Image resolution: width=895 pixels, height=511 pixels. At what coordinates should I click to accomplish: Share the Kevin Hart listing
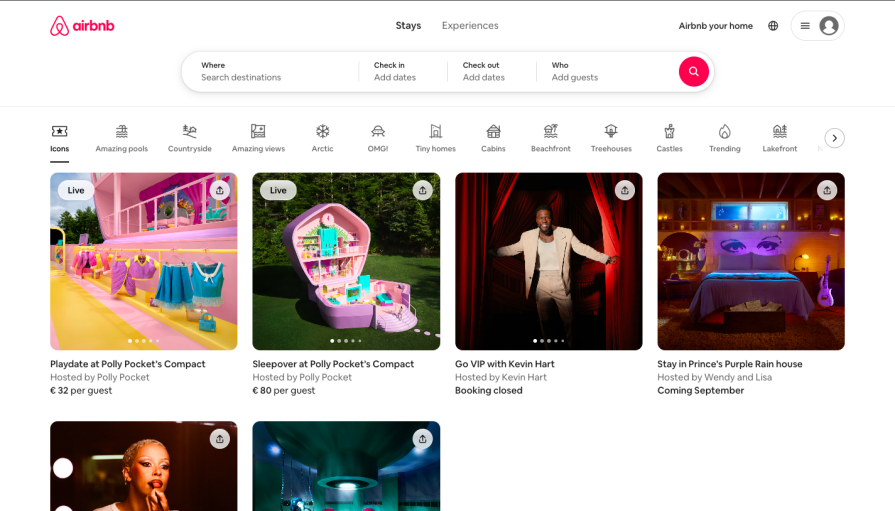click(x=625, y=190)
